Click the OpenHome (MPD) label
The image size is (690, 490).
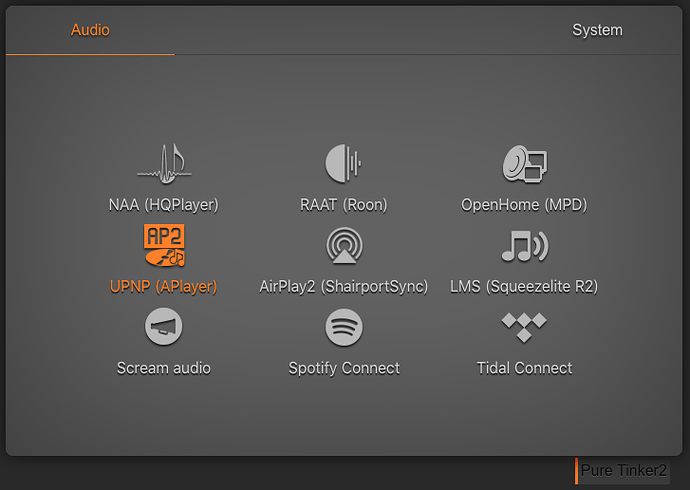(x=524, y=205)
